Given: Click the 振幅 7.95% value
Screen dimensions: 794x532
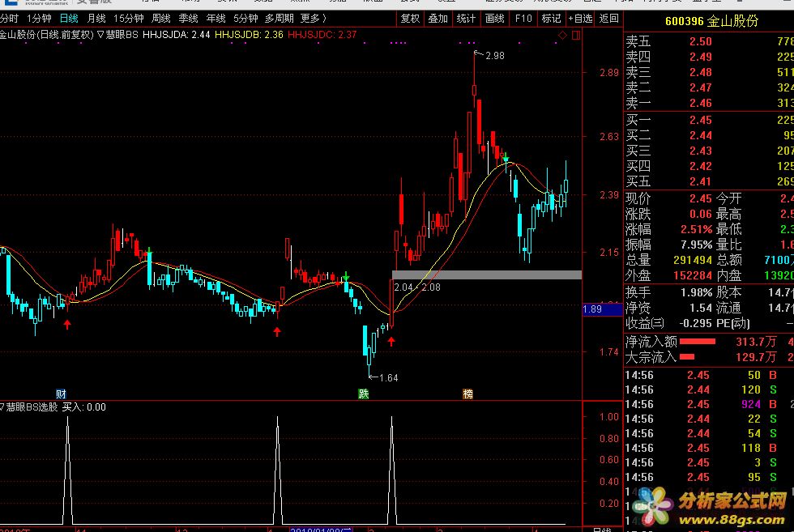Looking at the screenshot, I should coord(696,245).
